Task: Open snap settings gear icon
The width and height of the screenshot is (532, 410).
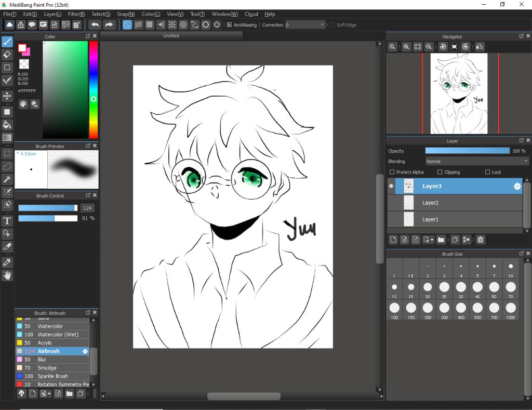Action: point(217,25)
